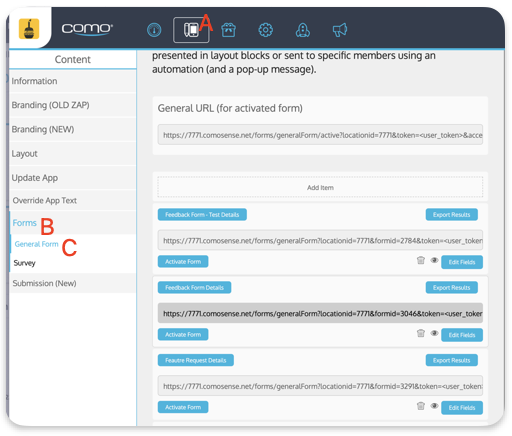
Task: Open Survey under Forms
Action: click(24, 263)
